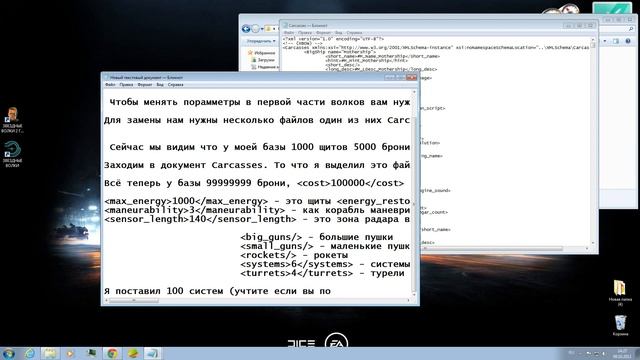This screenshot has height=360, width=640.
Task: Toggle the Explorer preview pane icon
Action: point(616,41)
